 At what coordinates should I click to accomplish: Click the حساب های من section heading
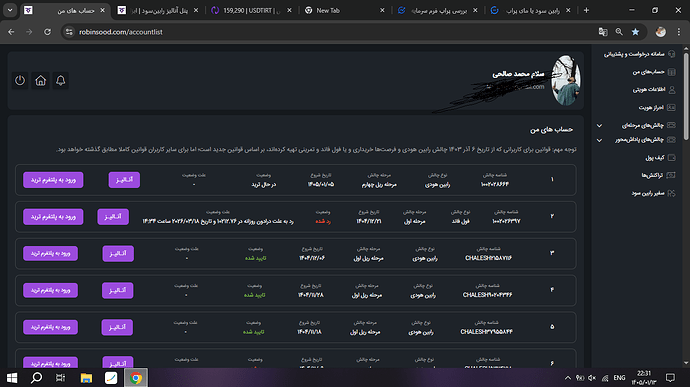(x=551, y=130)
